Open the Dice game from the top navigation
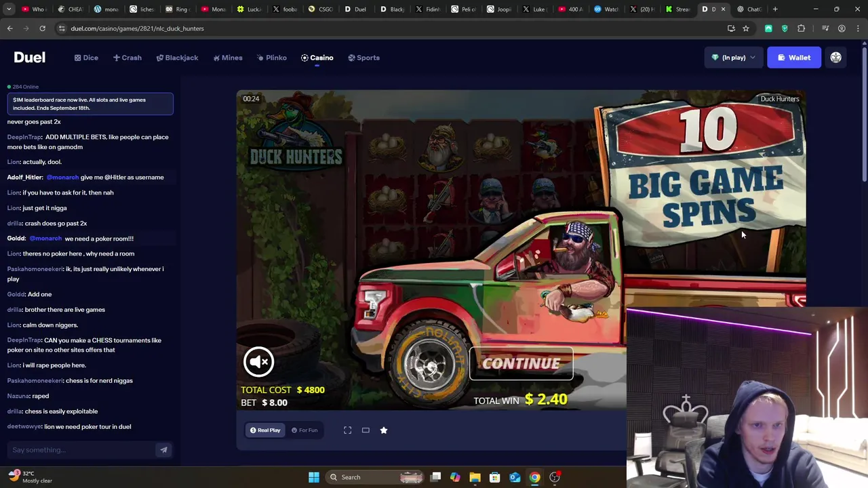868x488 pixels. tap(86, 58)
